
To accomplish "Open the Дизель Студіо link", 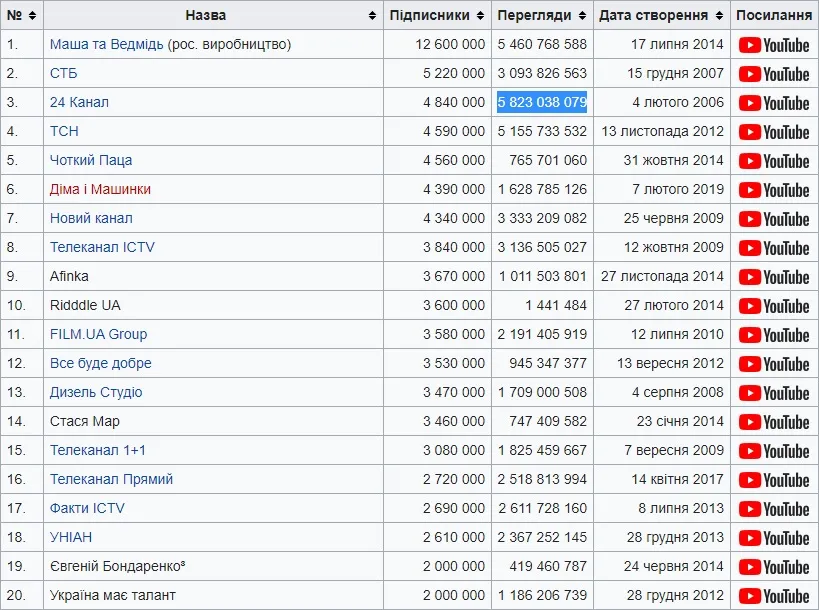I will (x=96, y=392).
